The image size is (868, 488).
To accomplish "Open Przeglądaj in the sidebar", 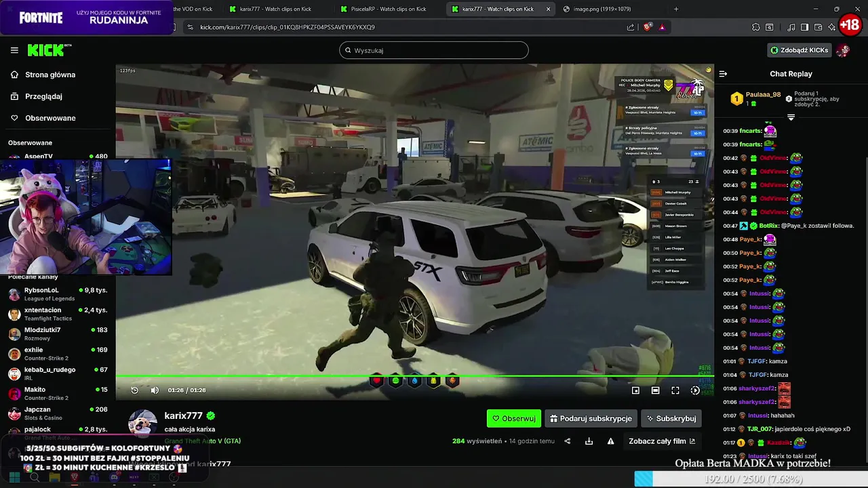I will (x=43, y=96).
